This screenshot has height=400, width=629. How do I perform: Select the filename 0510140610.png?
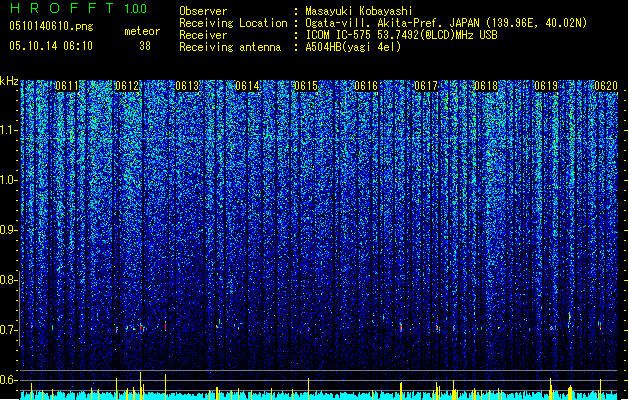click(51, 26)
